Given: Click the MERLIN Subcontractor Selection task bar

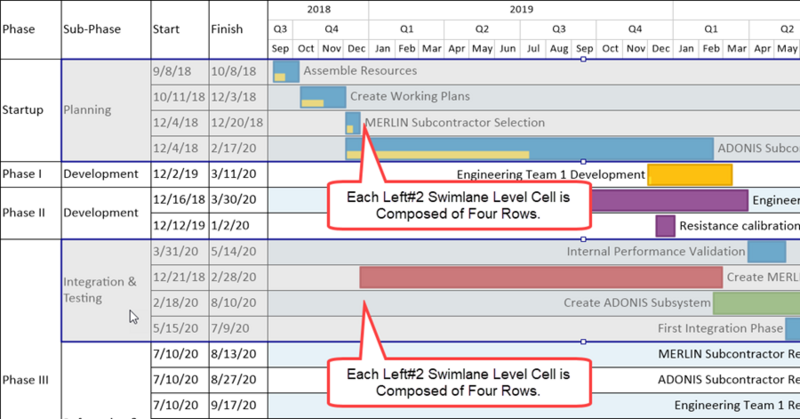Looking at the screenshot, I should pos(353,123).
